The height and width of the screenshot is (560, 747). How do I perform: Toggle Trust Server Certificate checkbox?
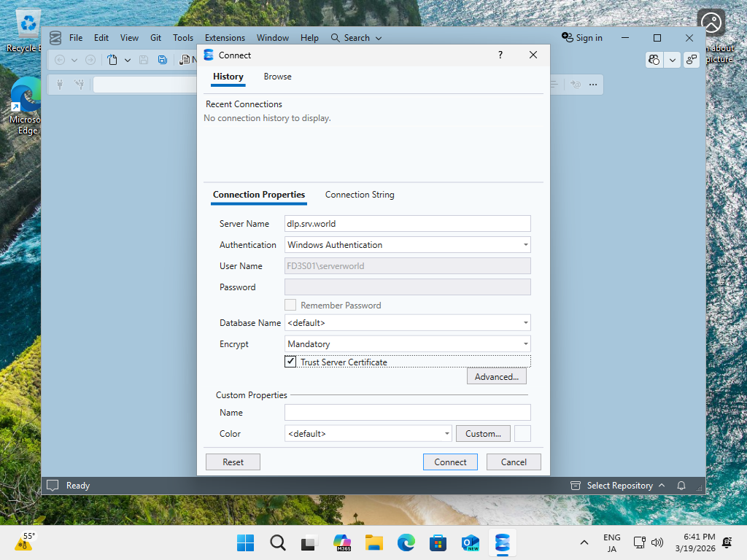(290, 362)
